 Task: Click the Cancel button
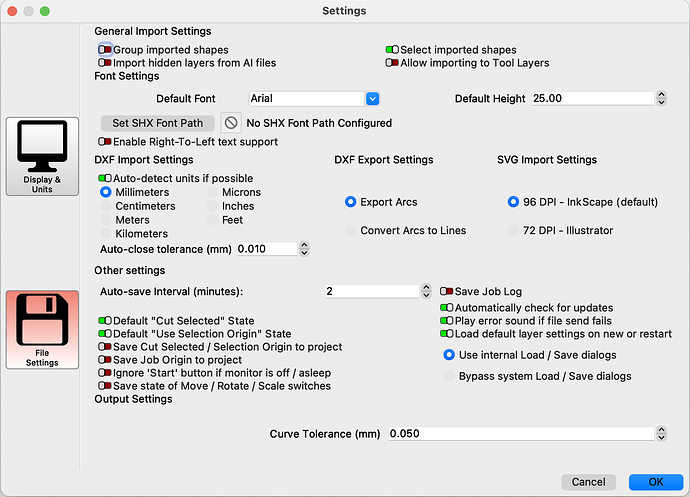point(588,482)
